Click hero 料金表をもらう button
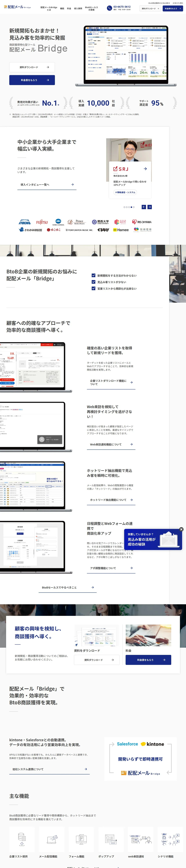 point(32,80)
